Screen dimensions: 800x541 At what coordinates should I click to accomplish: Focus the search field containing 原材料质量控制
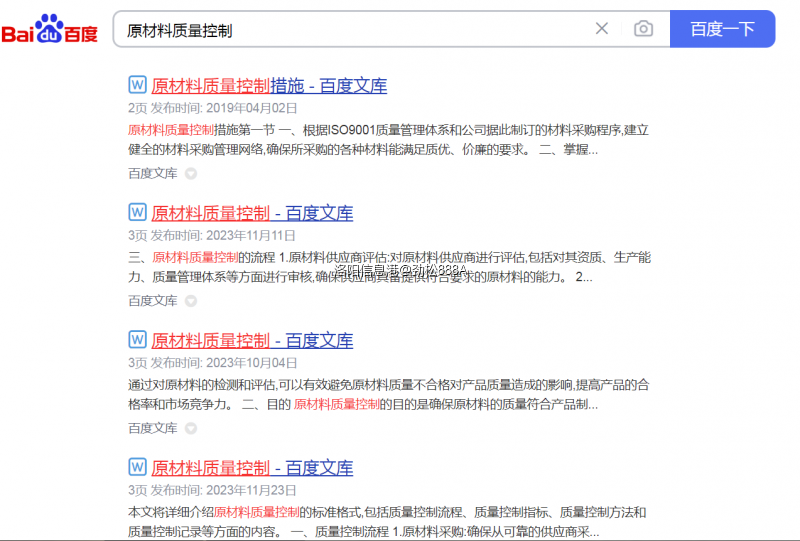tap(350, 30)
